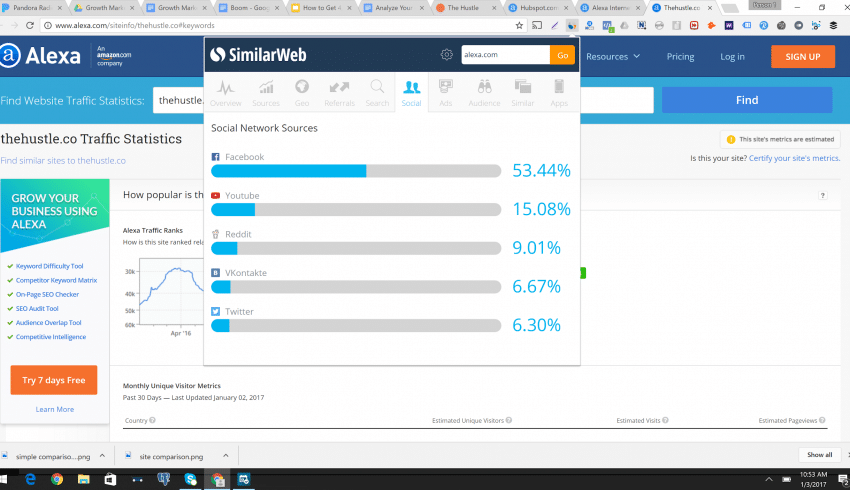Switch to the Analyze Your tab
The image size is (850, 490).
click(x=394, y=8)
